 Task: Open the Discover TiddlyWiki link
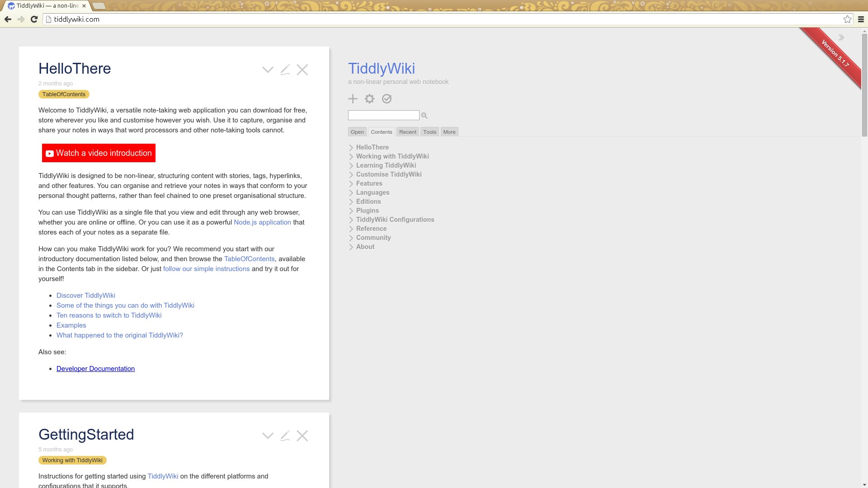coord(86,296)
